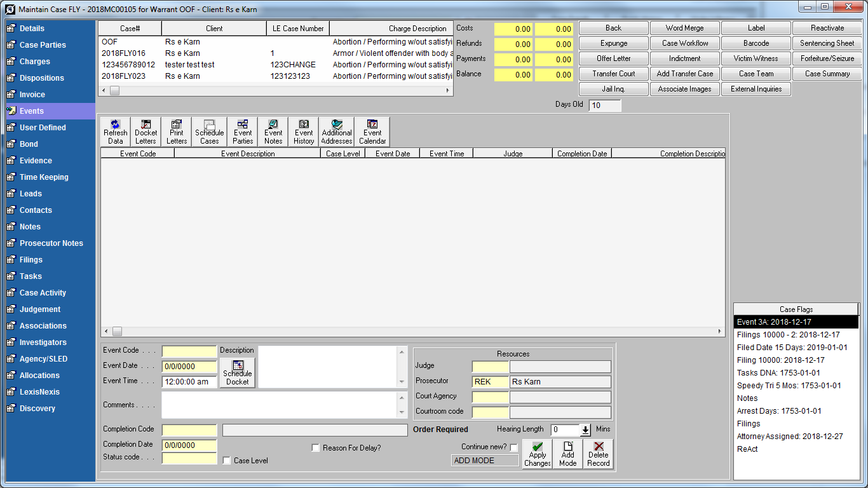The height and width of the screenshot is (488, 868).
Task: Click the Expunge button
Action: 614,43
